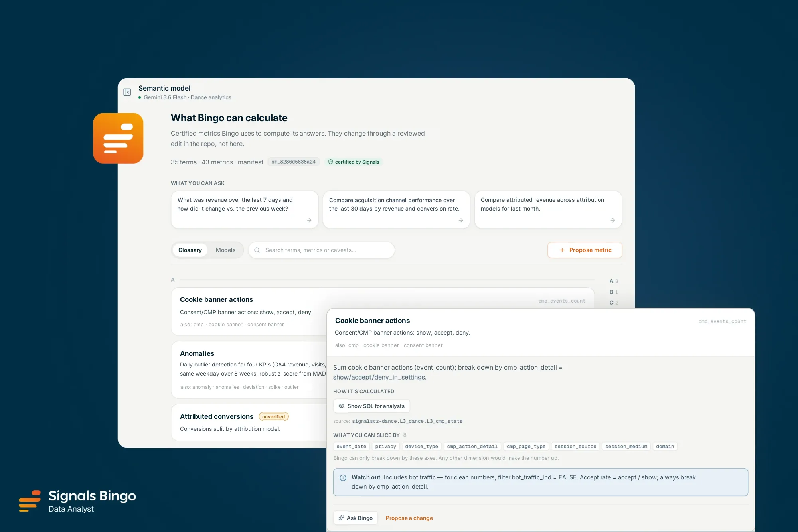Select the session_medium slice chip
The width and height of the screenshot is (798, 532).
pos(626,447)
